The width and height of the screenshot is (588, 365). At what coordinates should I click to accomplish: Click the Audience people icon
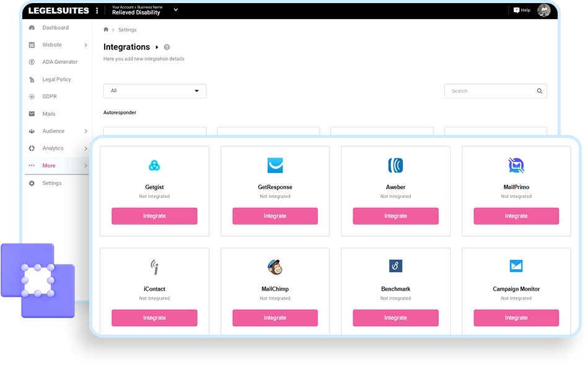(x=32, y=131)
